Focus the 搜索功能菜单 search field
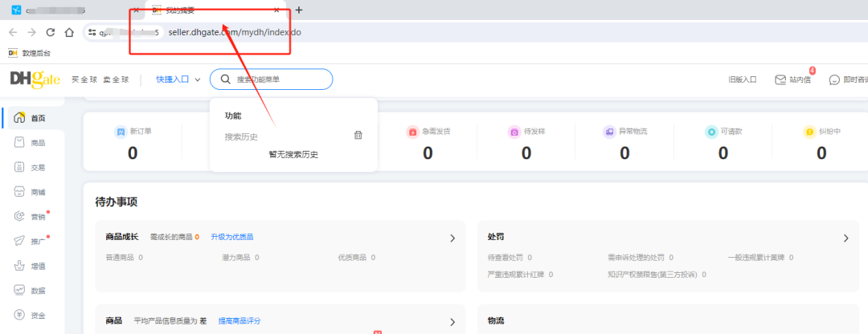Image resolution: width=868 pixels, height=334 pixels. (272, 79)
